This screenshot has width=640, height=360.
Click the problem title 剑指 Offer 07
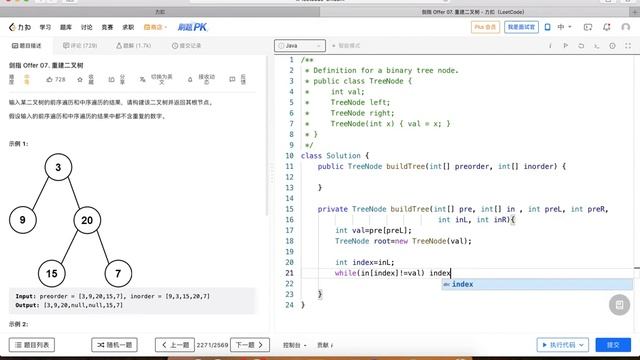coord(46,65)
